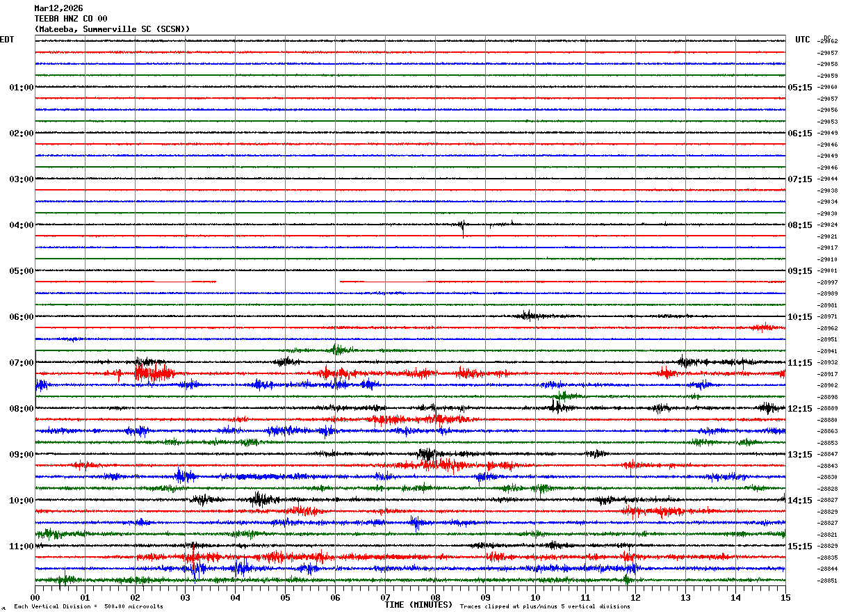The height and width of the screenshot is (616, 841).
Task: Click minute 06 on the bottom axis
Action: pos(335,597)
